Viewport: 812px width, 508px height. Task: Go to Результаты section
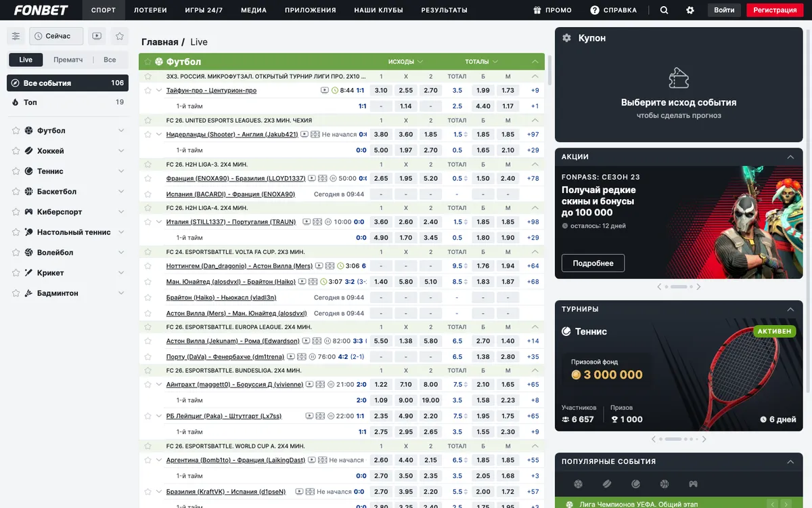pos(444,10)
